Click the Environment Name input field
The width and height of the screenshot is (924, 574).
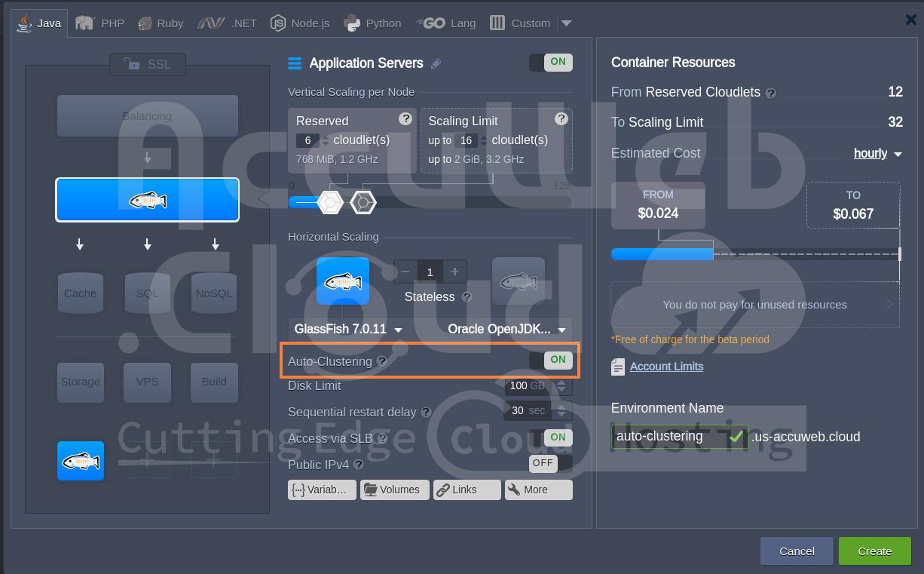tap(668, 437)
